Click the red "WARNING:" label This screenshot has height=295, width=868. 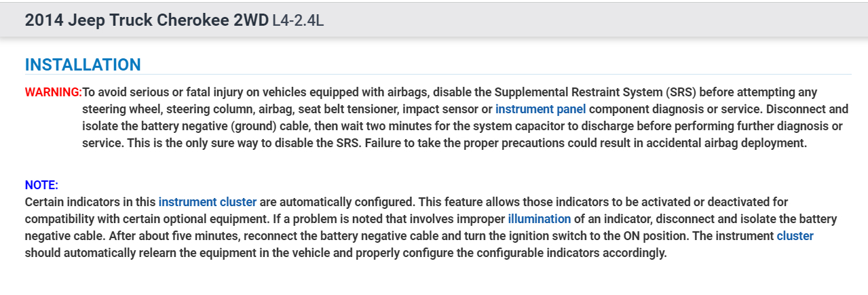click(x=53, y=92)
